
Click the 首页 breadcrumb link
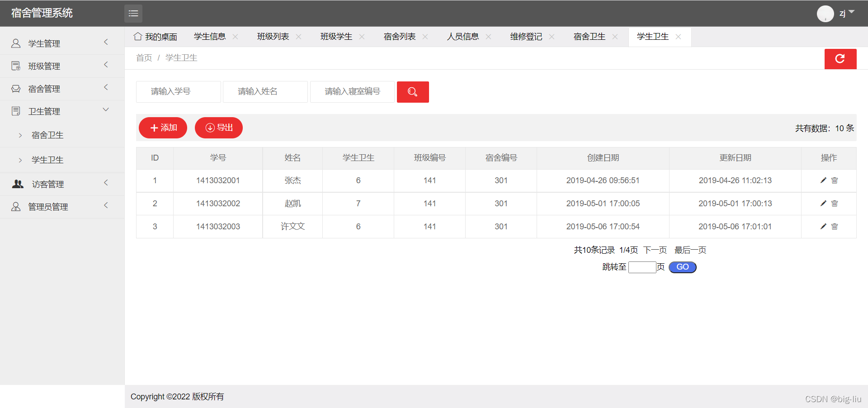[144, 58]
